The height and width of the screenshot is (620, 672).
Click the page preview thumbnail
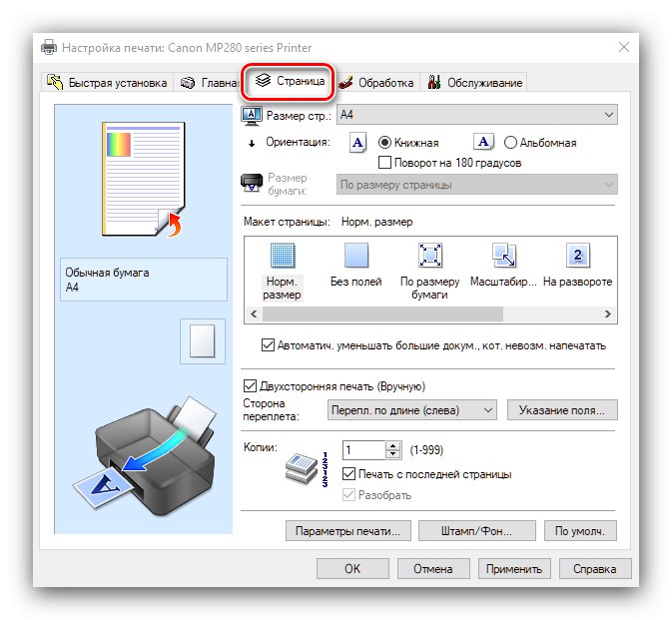144,179
